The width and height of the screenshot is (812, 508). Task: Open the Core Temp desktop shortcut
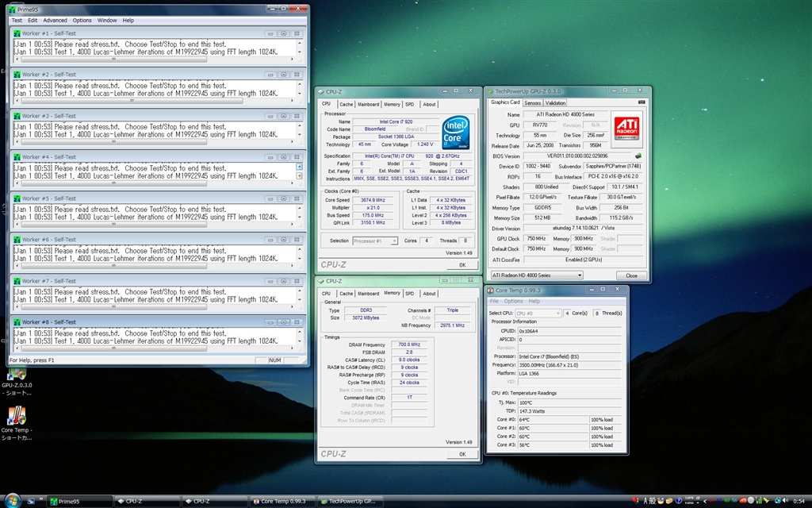tap(15, 417)
